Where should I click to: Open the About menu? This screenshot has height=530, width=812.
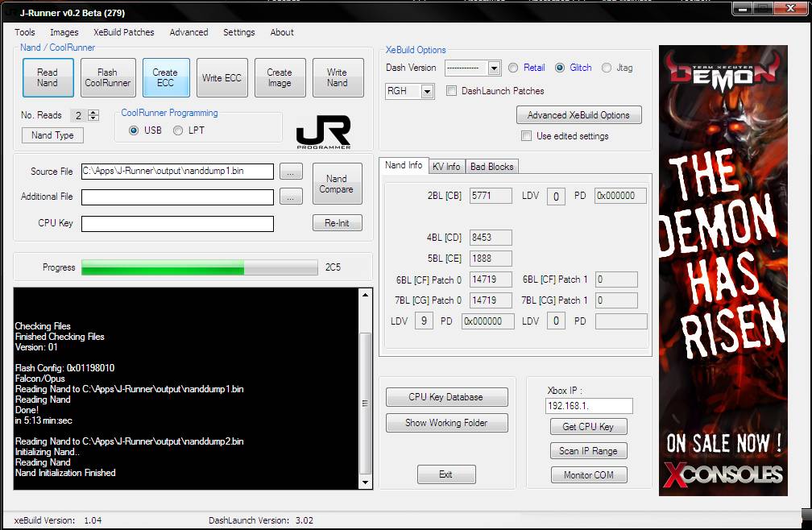coord(282,32)
